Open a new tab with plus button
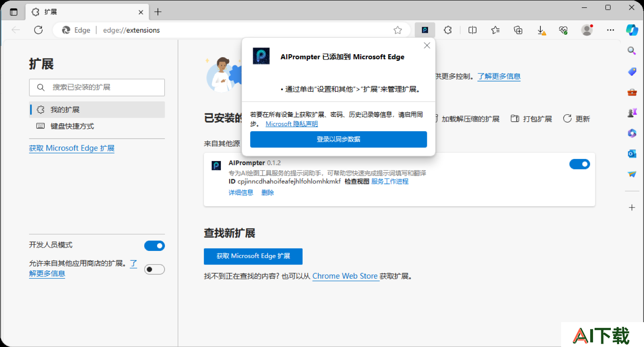Viewport: 644px width, 347px height. [158, 12]
